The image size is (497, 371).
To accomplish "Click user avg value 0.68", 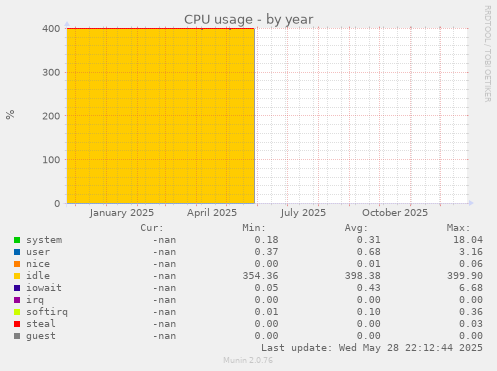I will 369,252.
